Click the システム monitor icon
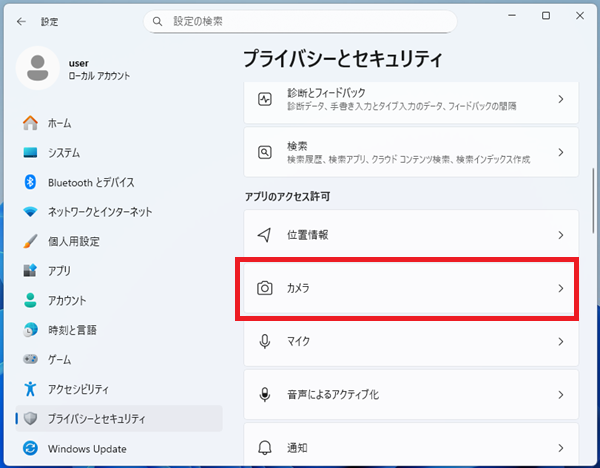The height and width of the screenshot is (468, 600). pyautogui.click(x=30, y=153)
